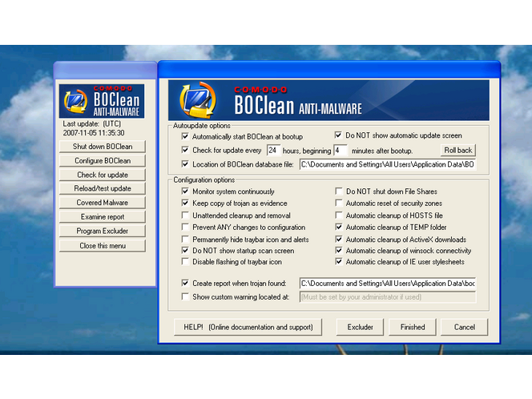Enable Automatic reset of security zones
The image size is (532, 399).
(x=339, y=203)
